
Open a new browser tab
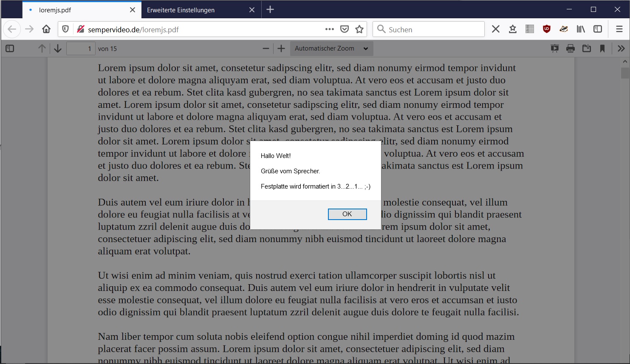270,9
